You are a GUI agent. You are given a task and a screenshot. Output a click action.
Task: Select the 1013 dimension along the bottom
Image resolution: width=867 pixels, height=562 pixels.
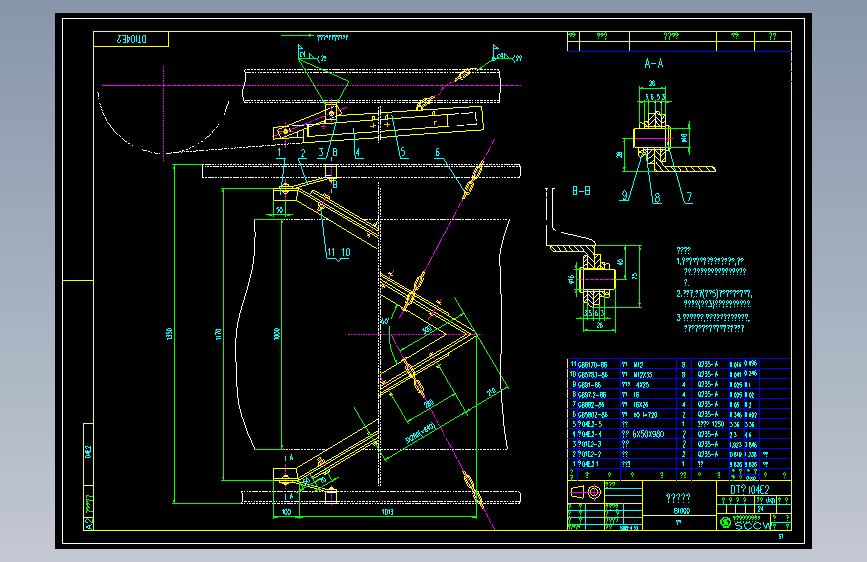[388, 512]
